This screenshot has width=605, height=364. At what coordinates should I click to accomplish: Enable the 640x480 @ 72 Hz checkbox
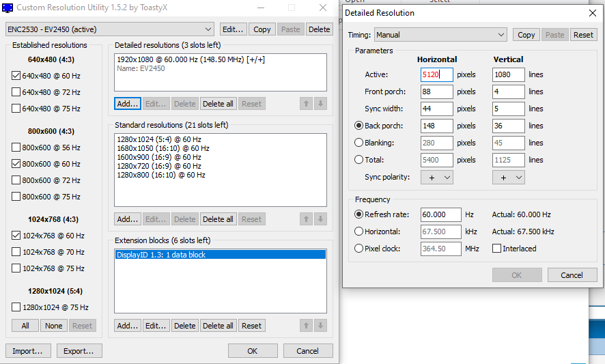tap(16, 92)
